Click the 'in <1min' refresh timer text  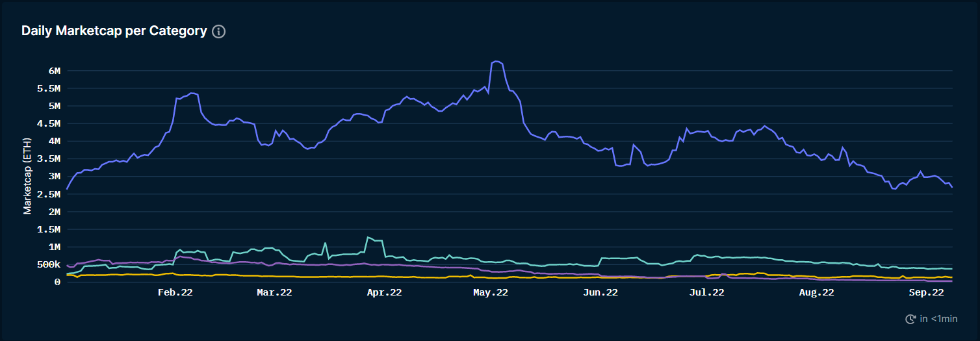tap(938, 319)
